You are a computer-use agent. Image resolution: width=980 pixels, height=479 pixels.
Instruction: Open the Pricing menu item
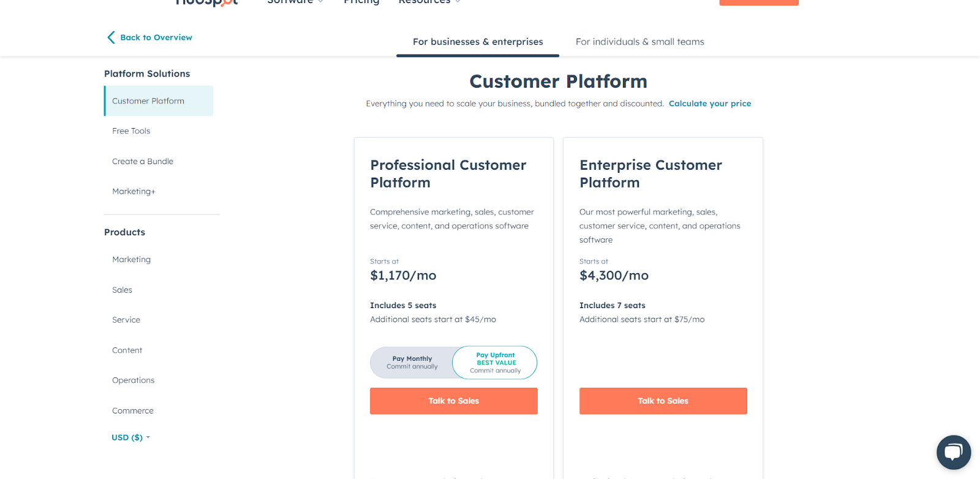(361, 2)
